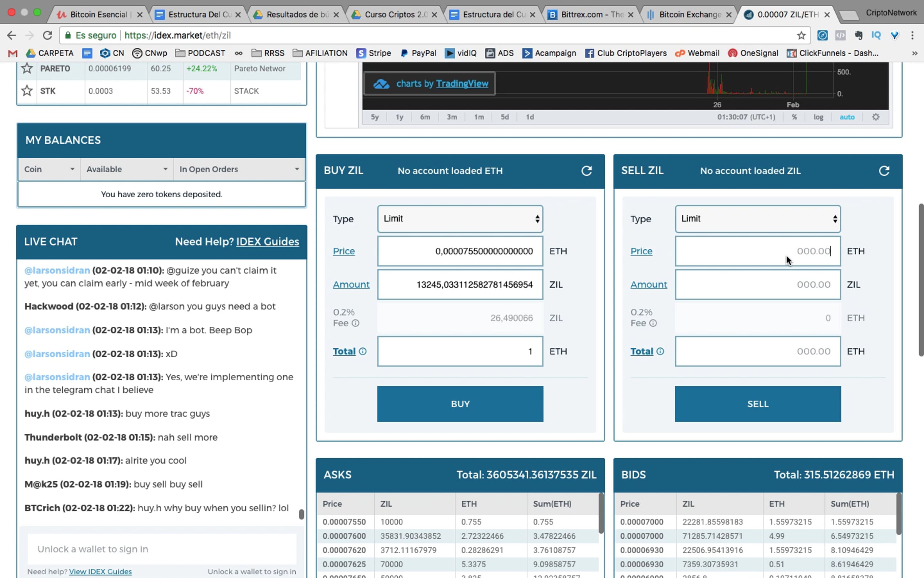The width and height of the screenshot is (924, 578).
Task: Click the Fee info icon in buy panel
Action: click(x=356, y=323)
